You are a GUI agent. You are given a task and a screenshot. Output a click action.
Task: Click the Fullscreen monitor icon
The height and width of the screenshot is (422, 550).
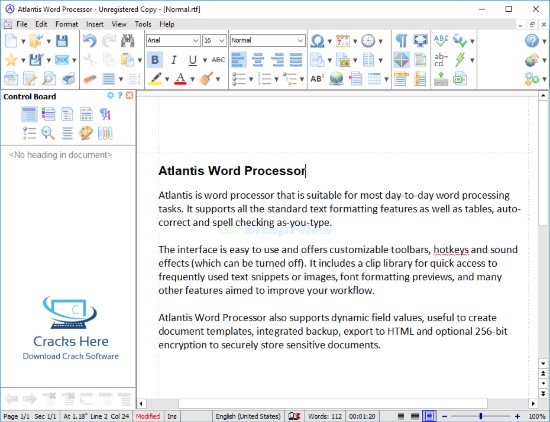click(420, 41)
